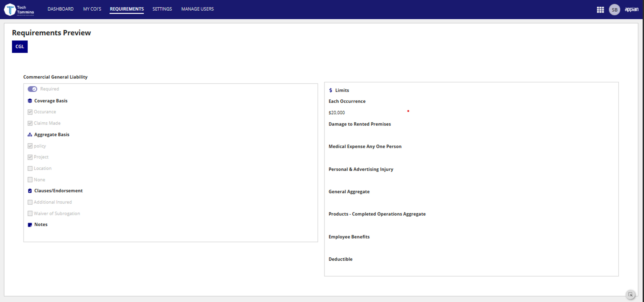The width and height of the screenshot is (644, 302).
Task: Select the Requirements tab
Action: pyautogui.click(x=127, y=9)
